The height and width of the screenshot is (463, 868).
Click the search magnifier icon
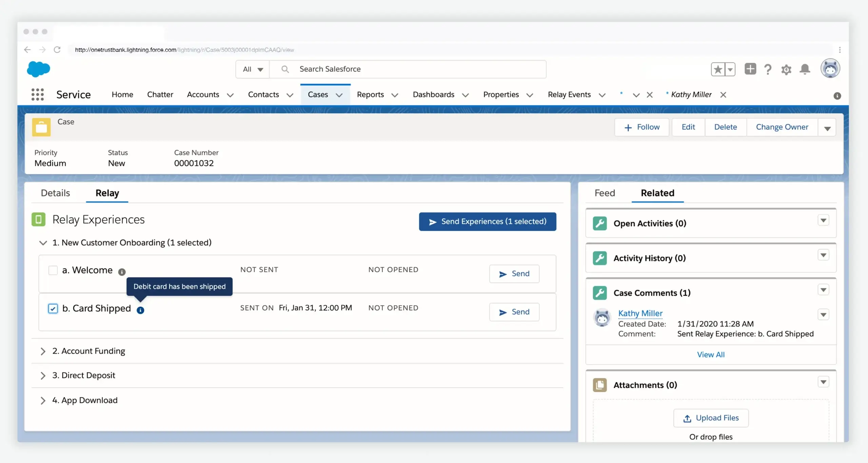(x=285, y=69)
